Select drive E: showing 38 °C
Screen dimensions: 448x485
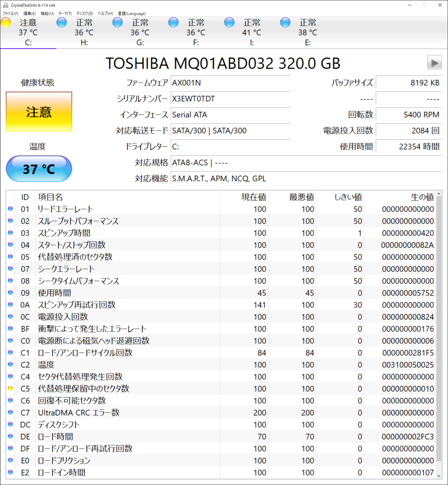coord(307,32)
